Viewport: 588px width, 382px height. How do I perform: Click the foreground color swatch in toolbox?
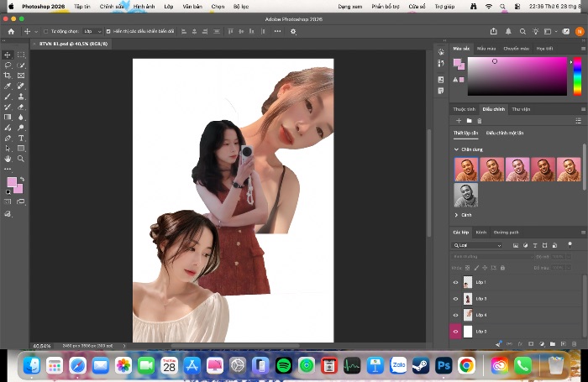click(12, 182)
